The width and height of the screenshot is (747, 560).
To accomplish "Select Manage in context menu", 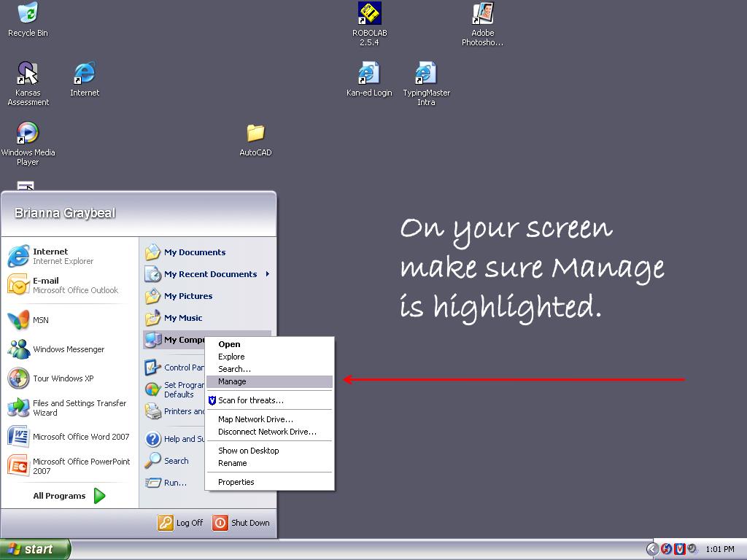I will tap(270, 381).
